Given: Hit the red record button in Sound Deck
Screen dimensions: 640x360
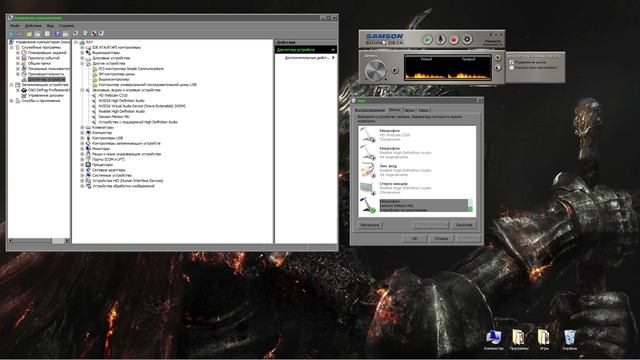Looking at the screenshot, I should tap(454, 40).
